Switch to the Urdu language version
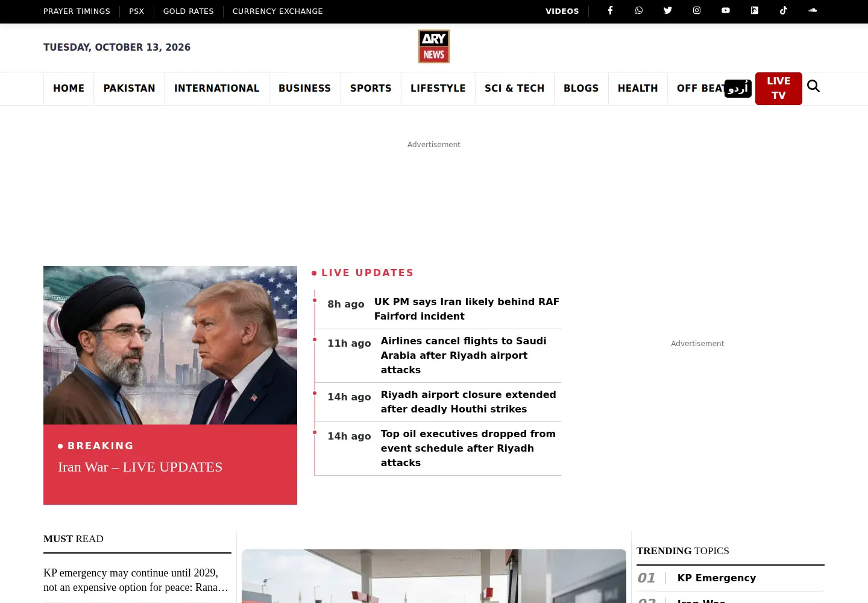868x603 pixels. pyautogui.click(x=738, y=89)
